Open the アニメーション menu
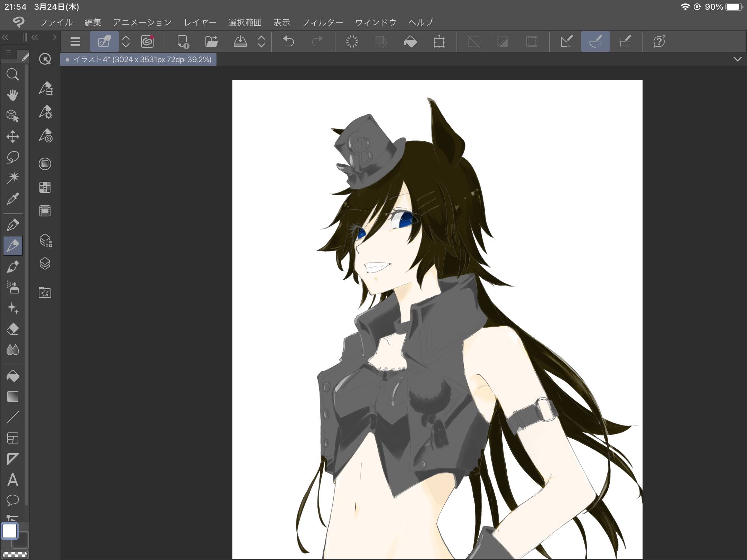The height and width of the screenshot is (560, 747). (142, 22)
